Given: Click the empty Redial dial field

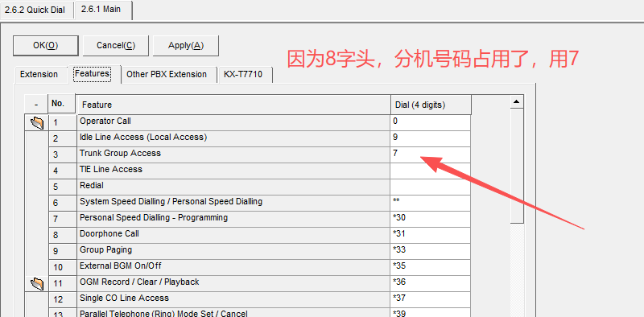Looking at the screenshot, I should [430, 187].
